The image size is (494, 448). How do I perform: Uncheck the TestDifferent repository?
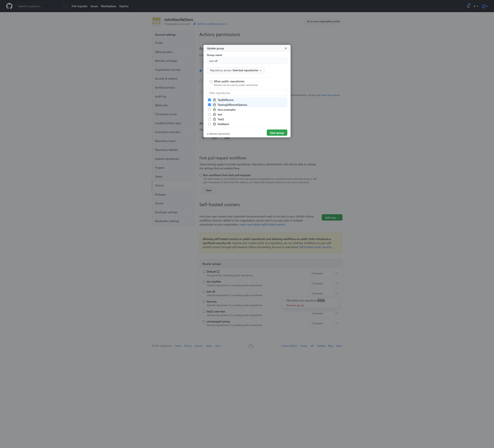click(x=209, y=100)
